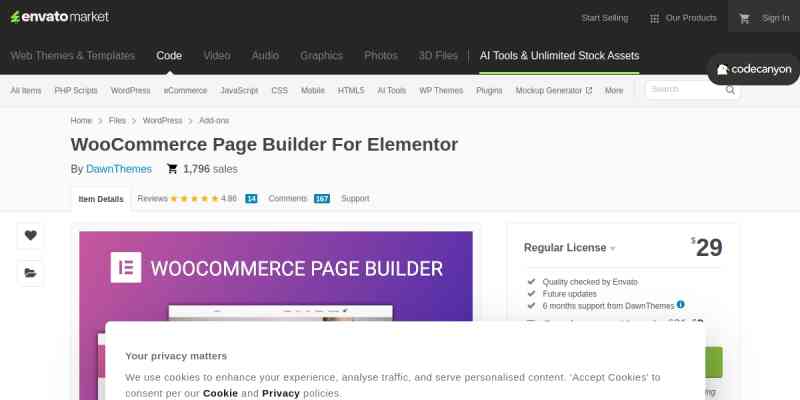Open the shopping cart icon

pyautogui.click(x=744, y=18)
